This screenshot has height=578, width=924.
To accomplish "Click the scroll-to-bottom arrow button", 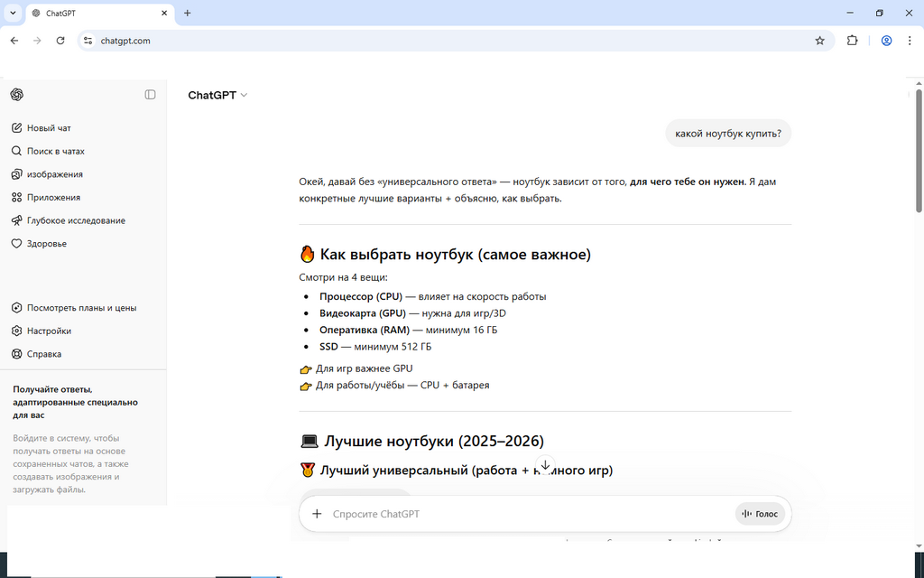I will tap(545, 465).
